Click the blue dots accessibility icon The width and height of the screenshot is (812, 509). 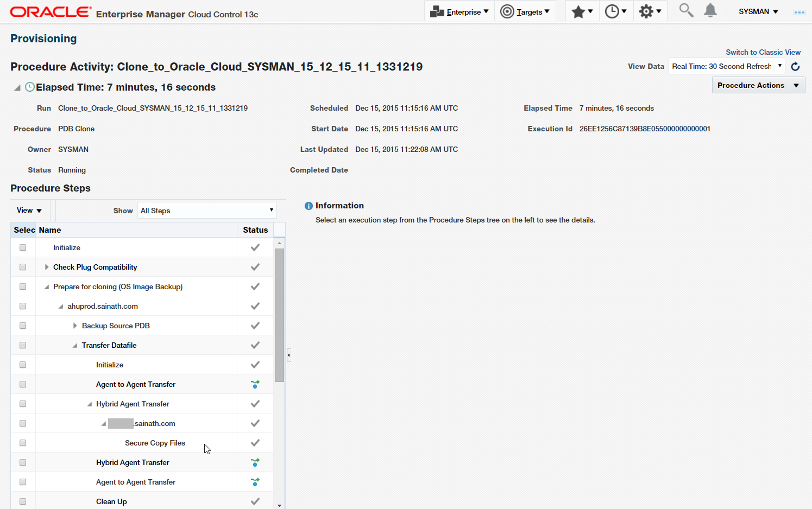pos(799,12)
